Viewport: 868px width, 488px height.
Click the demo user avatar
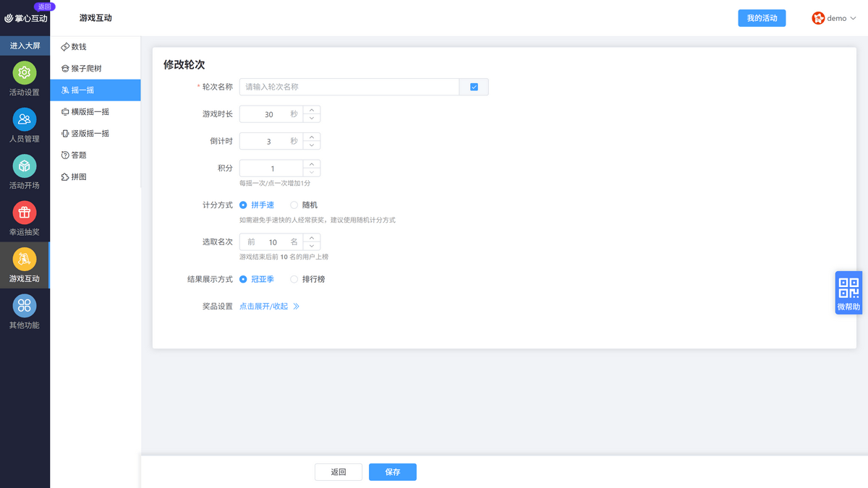(818, 18)
